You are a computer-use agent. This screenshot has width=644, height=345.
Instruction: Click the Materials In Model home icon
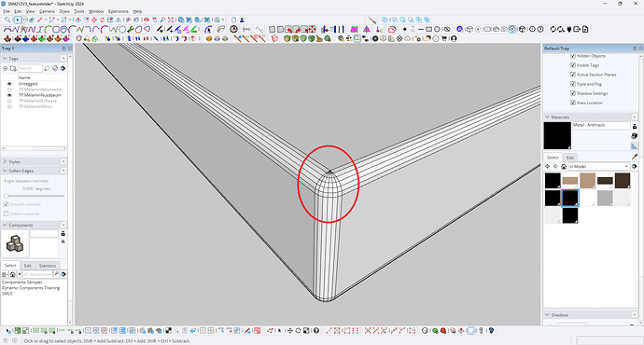(564, 166)
